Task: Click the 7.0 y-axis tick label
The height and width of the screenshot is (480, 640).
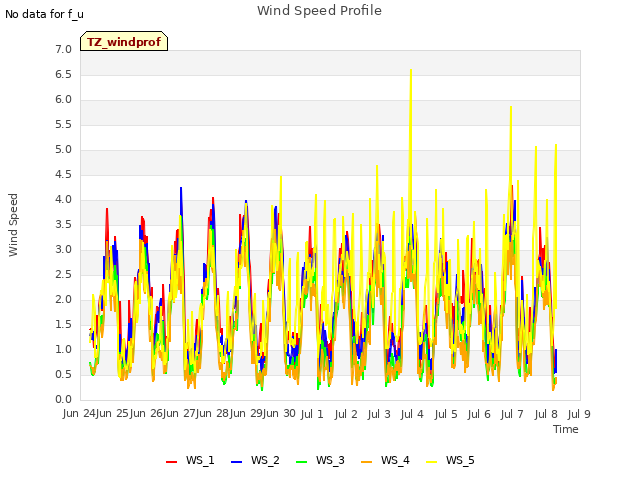Action: [x=63, y=49]
